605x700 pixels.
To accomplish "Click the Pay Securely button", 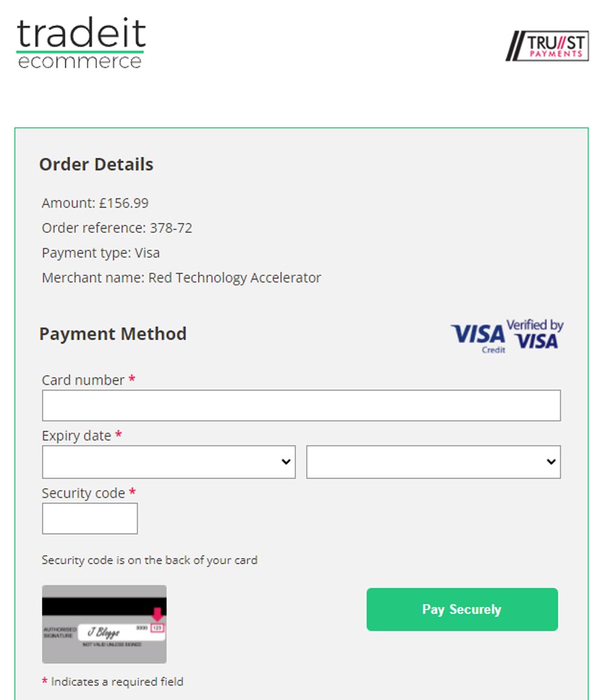I will 462,609.
